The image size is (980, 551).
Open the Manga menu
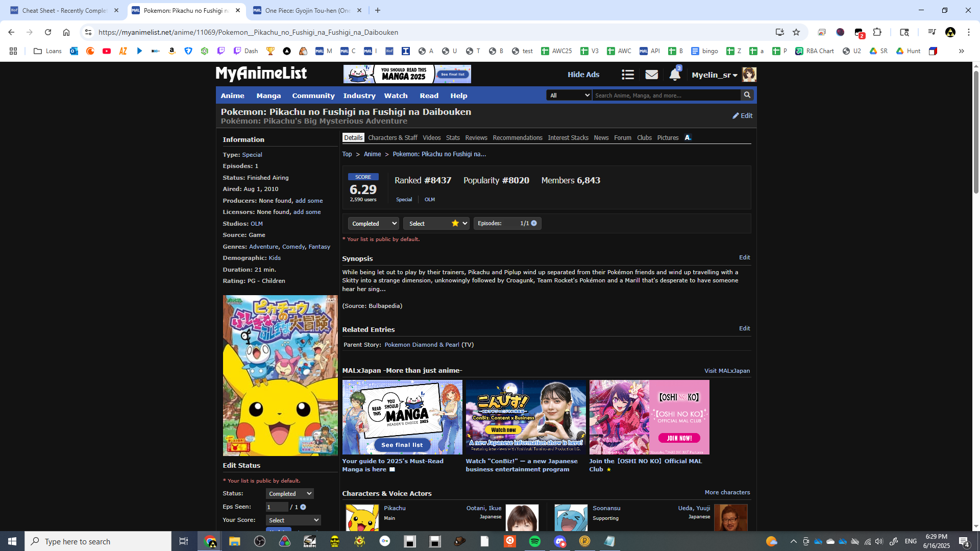[268, 95]
